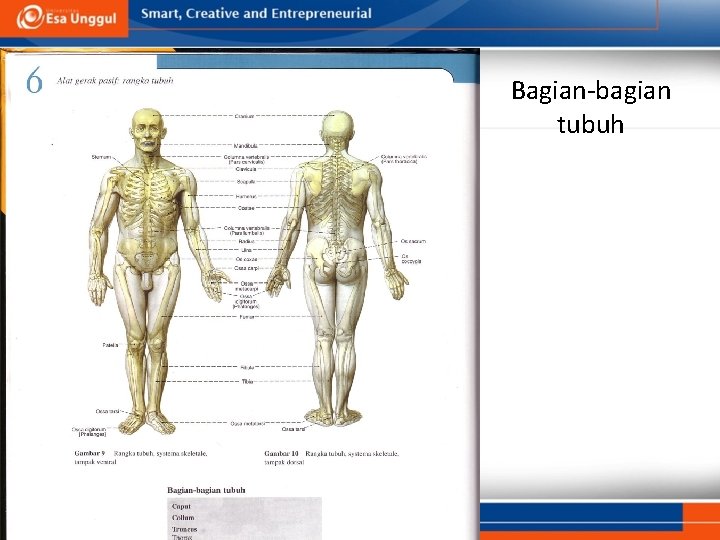Click the 'Cranium' label
The image size is (720, 540).
[x=244, y=116]
